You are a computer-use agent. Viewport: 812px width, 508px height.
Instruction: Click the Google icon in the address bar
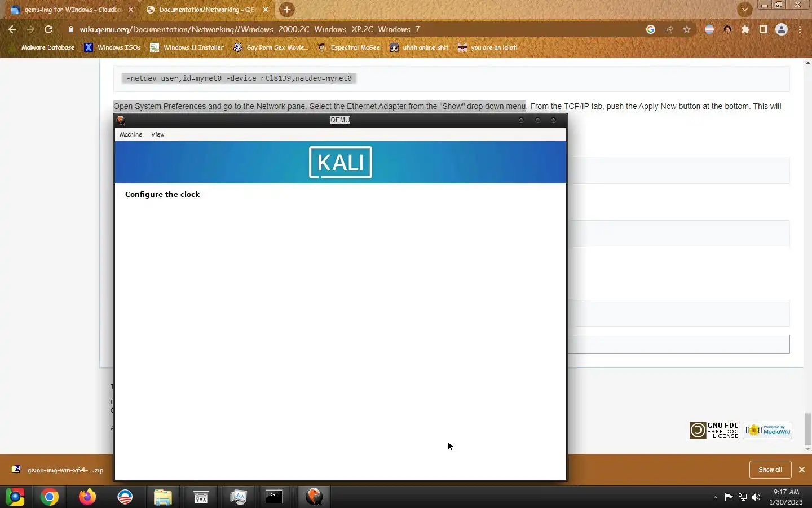coord(651,29)
